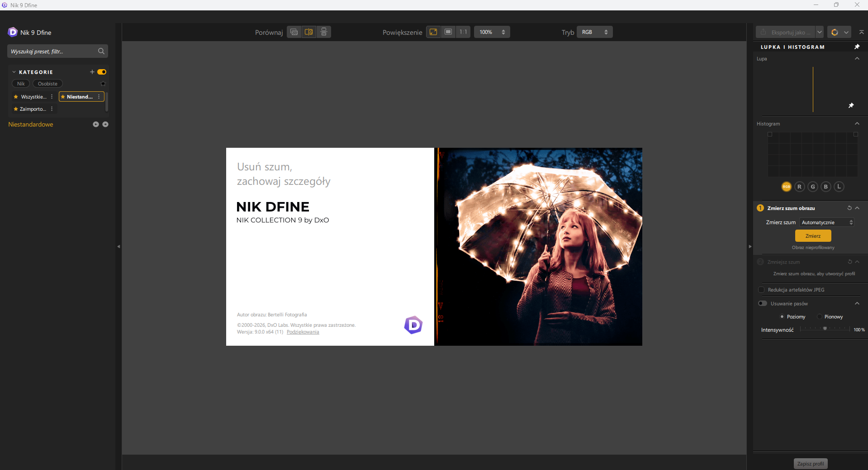Select the Nik category filter tab
Screen dimensions: 868x470
pyautogui.click(x=21, y=84)
